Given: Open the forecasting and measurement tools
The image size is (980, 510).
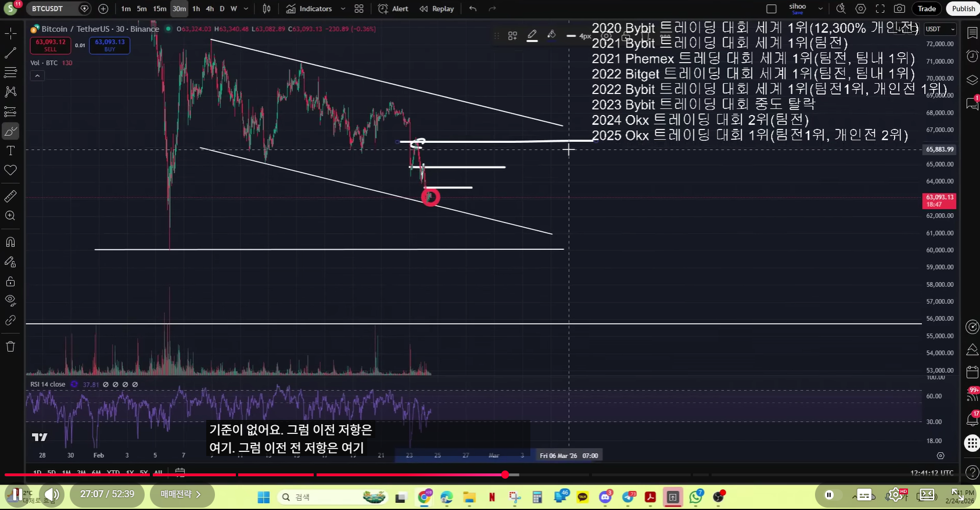Looking at the screenshot, I should 10,112.
